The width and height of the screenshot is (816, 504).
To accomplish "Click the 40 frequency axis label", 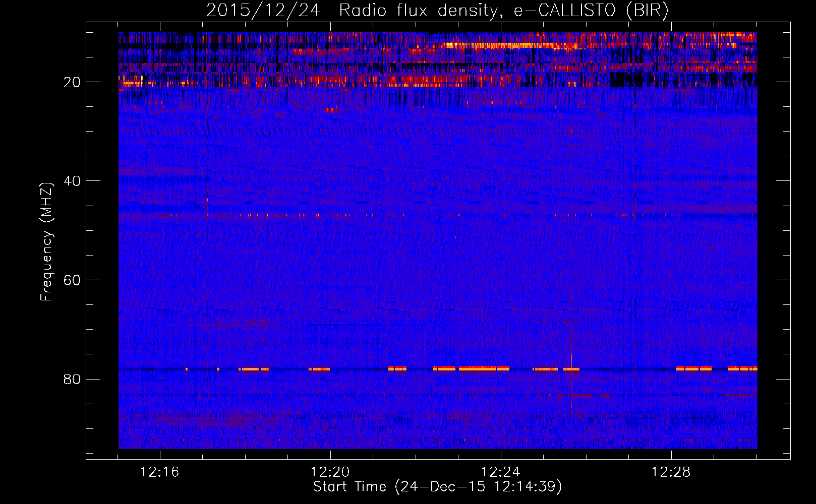I will 72,181.
